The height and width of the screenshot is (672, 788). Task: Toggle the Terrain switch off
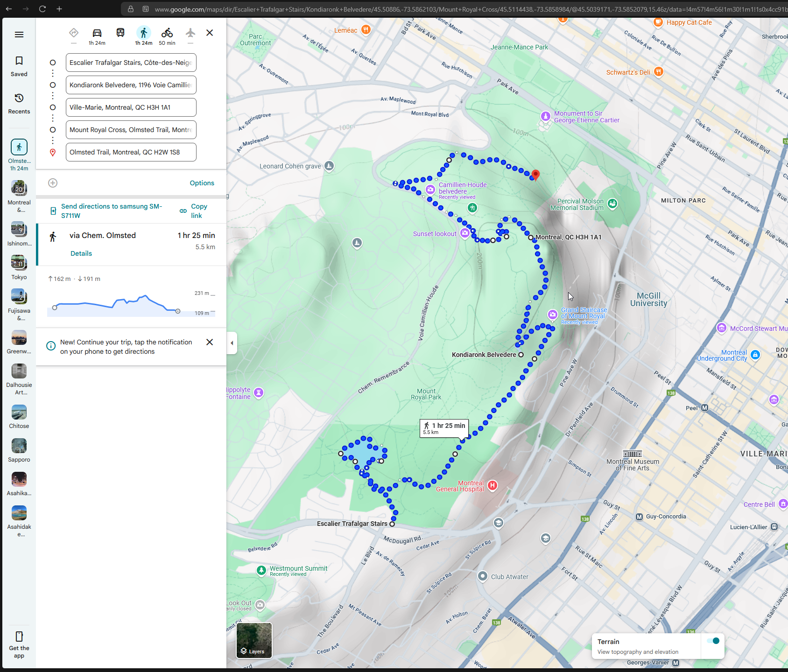tap(713, 641)
